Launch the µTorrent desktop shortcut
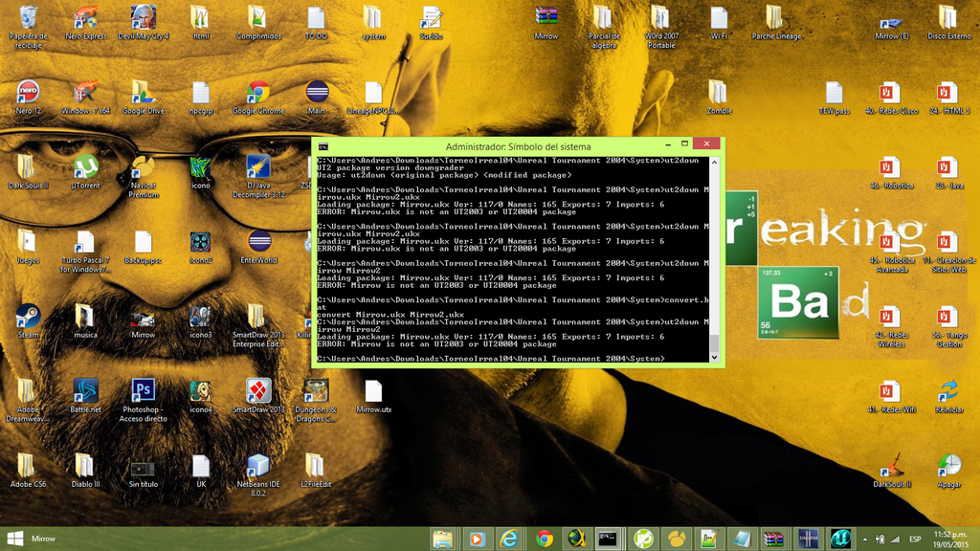This screenshot has width=980, height=551. (85, 167)
